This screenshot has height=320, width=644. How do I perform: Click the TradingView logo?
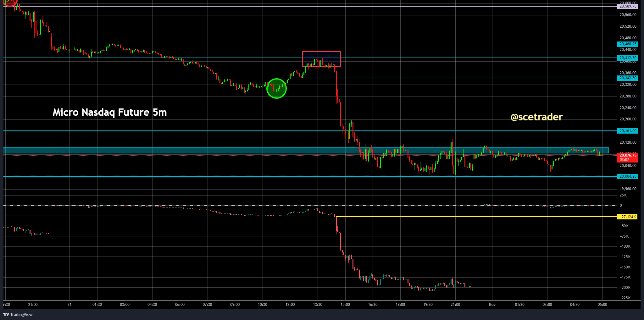[x=18, y=314]
